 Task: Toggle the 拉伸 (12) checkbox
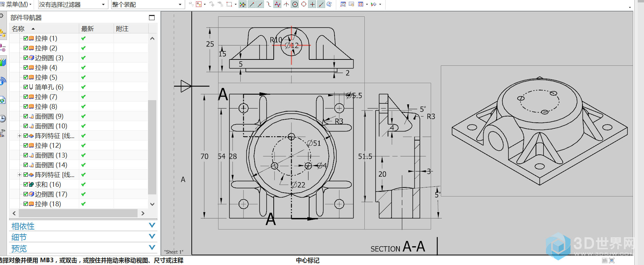coord(26,145)
